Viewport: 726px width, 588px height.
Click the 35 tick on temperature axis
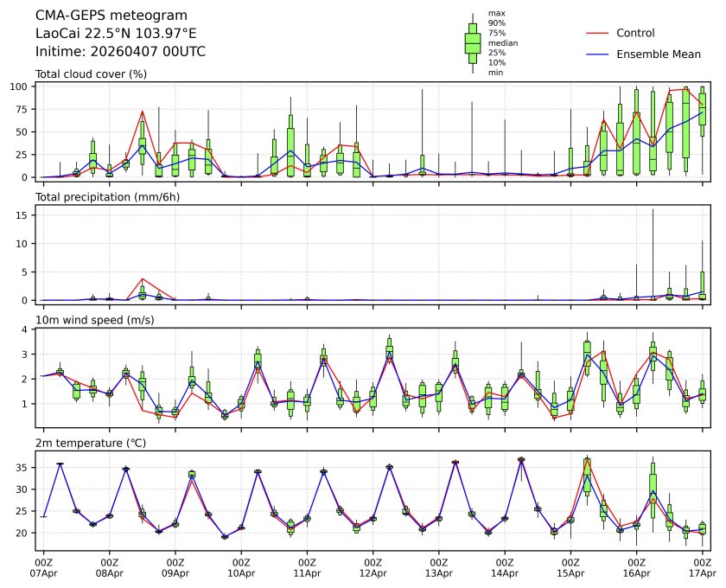(24, 468)
